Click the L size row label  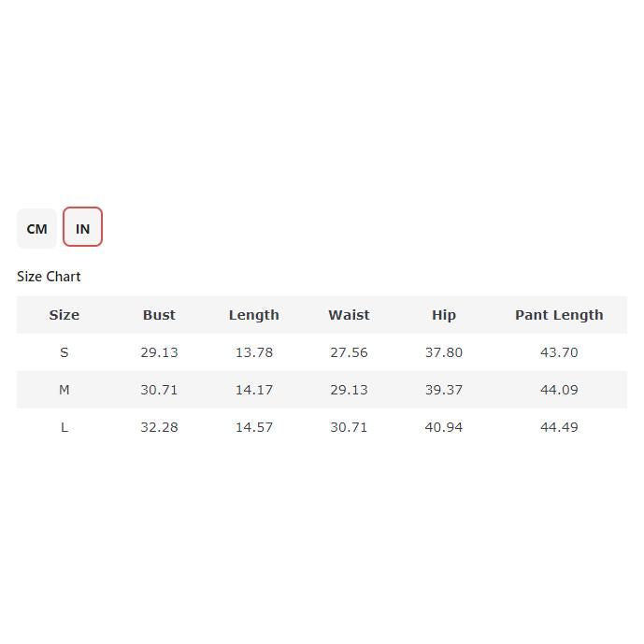point(64,427)
